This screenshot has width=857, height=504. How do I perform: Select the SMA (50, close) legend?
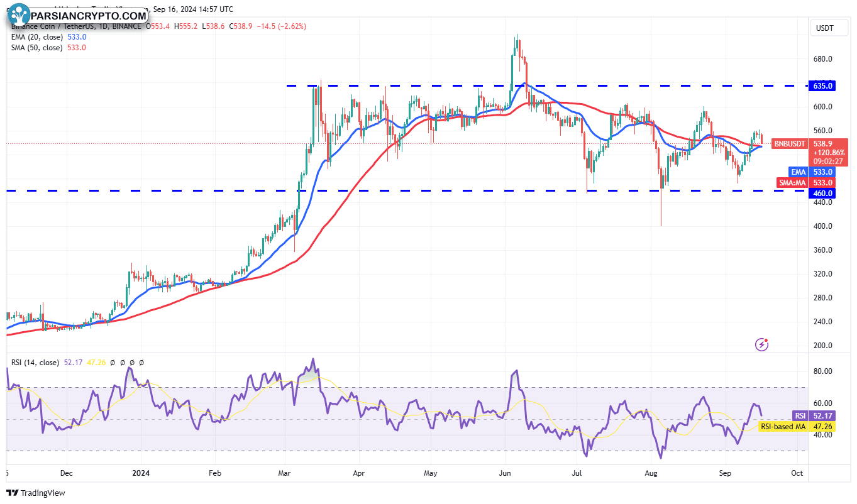tap(36, 48)
